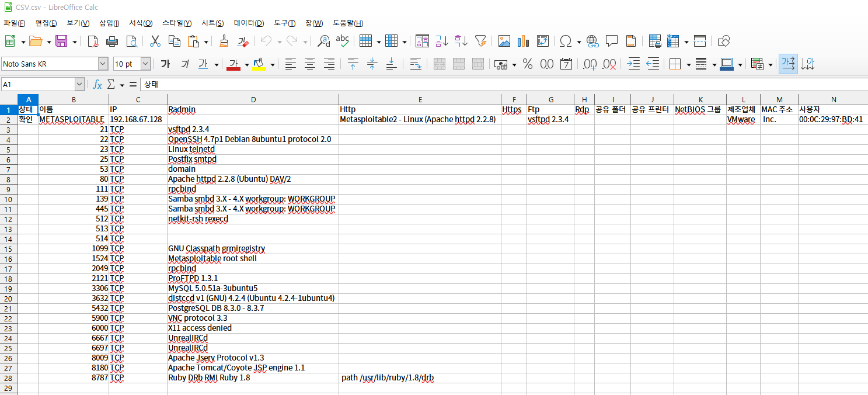Insert comment speech bubble icon

click(612, 41)
